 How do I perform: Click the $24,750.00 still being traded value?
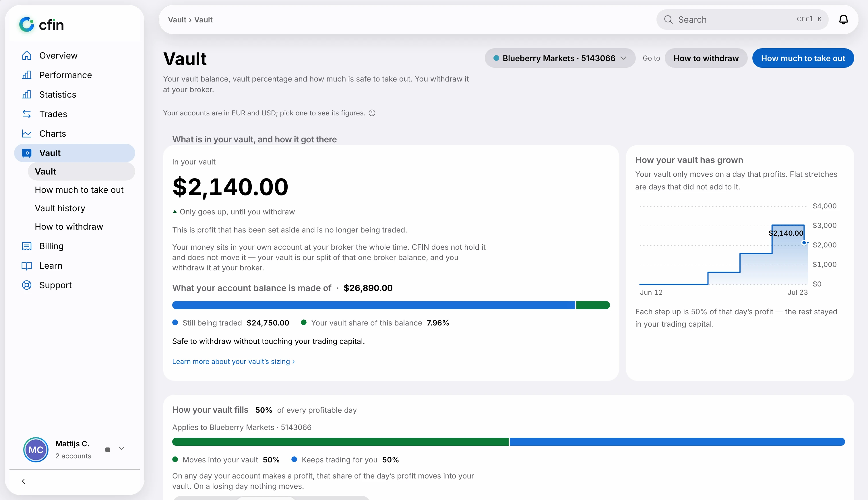tap(268, 323)
